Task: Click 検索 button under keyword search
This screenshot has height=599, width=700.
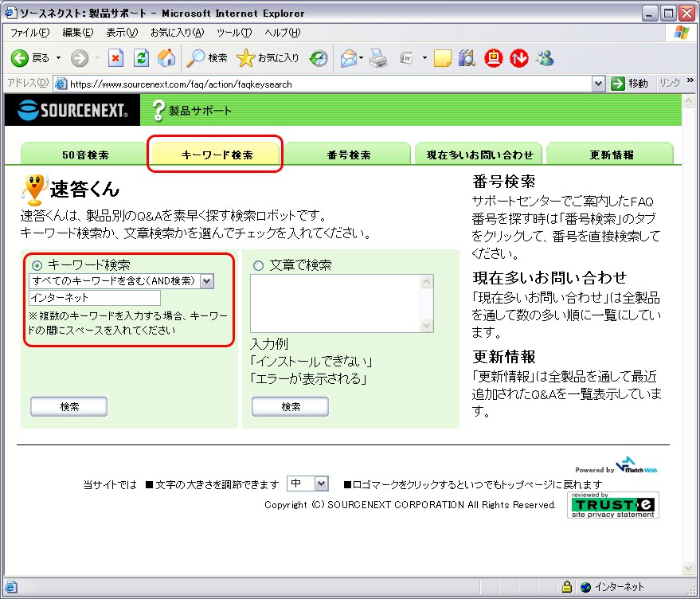Action: pyautogui.click(x=68, y=406)
